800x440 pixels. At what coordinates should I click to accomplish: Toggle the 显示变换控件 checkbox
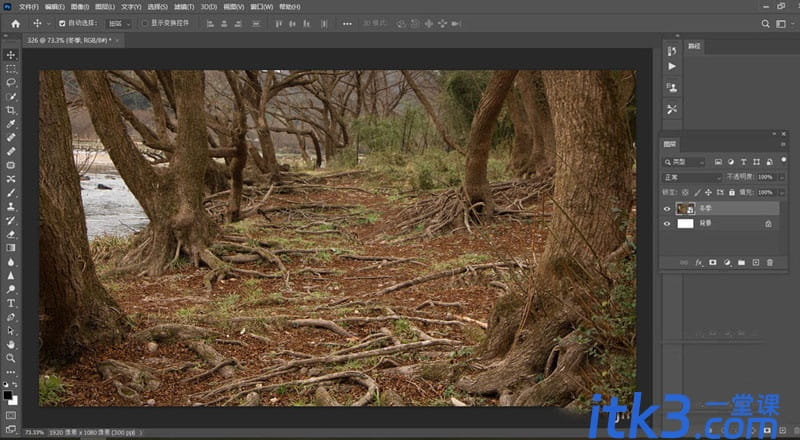[x=144, y=23]
